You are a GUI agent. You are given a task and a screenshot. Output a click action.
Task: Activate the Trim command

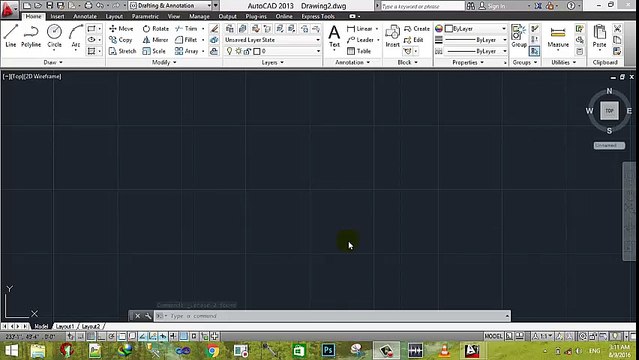[186, 29]
